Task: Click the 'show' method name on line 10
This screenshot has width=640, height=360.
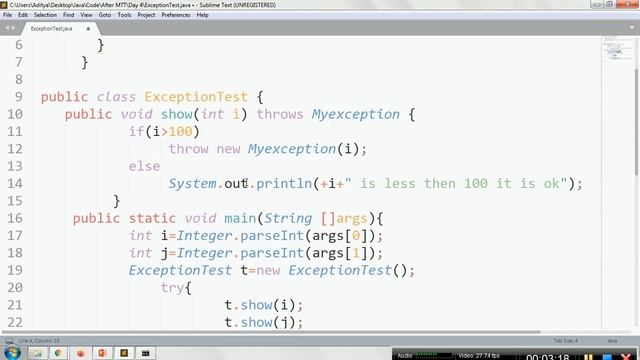Action: pyautogui.click(x=177, y=114)
